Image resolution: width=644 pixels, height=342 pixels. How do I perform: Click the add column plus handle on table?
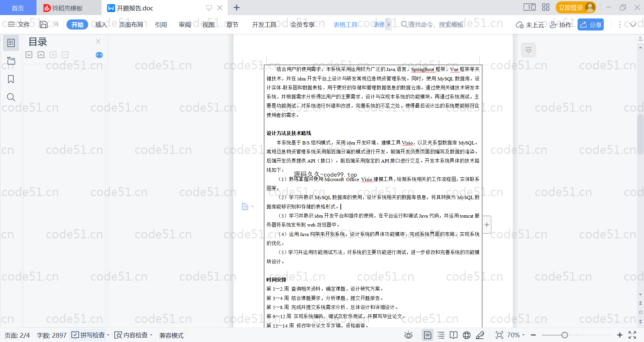(x=487, y=225)
